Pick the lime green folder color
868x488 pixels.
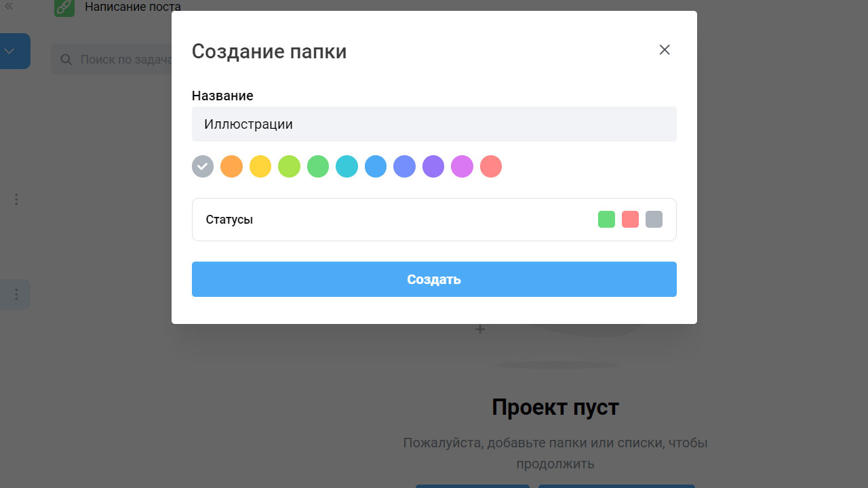pyautogui.click(x=289, y=167)
